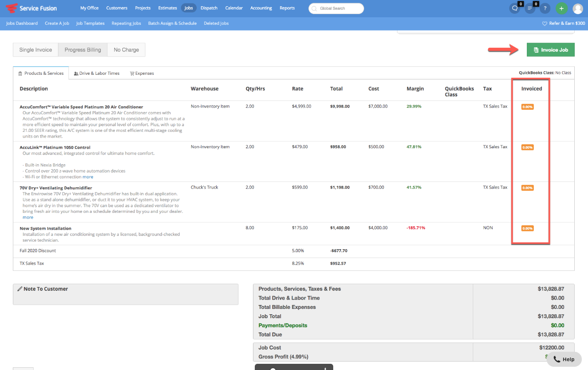Click the 0.00% invoiced badge for Dehumidifier
Viewport: 588px width, 370px height.
click(527, 188)
